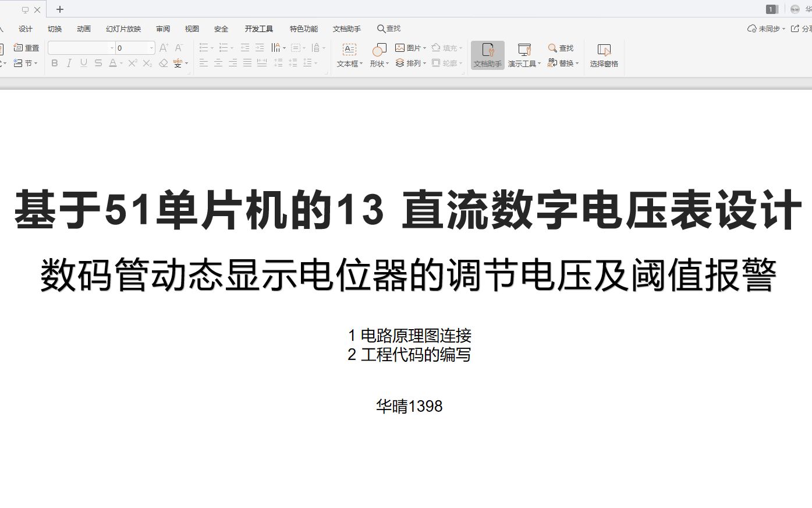Click the 未同步 sync status button
This screenshot has height=508, width=812.
[x=766, y=29]
